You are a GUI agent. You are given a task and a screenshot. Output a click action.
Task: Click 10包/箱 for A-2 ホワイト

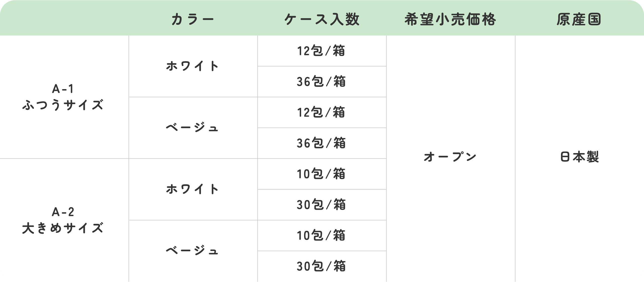pyautogui.click(x=321, y=174)
